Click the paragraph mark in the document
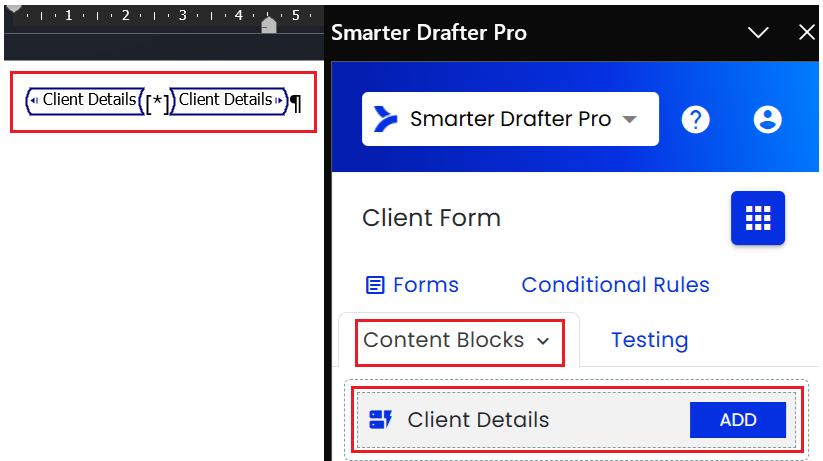The height and width of the screenshot is (461, 823). point(296,103)
